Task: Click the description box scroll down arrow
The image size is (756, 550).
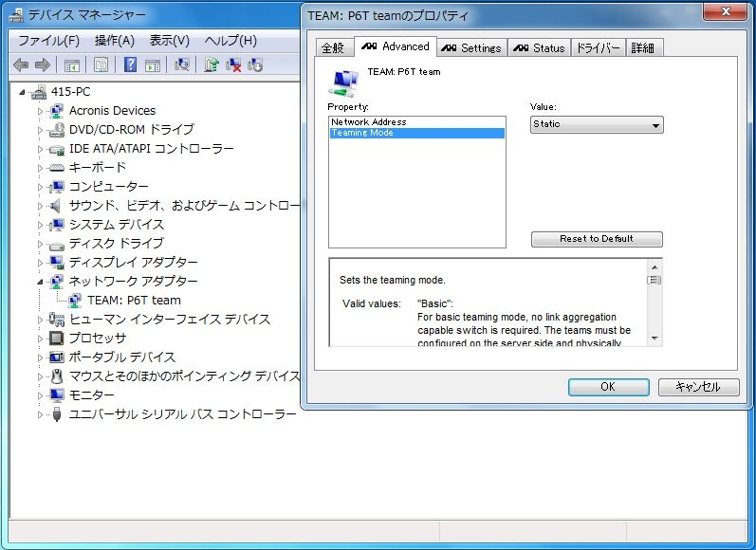Action: click(655, 338)
